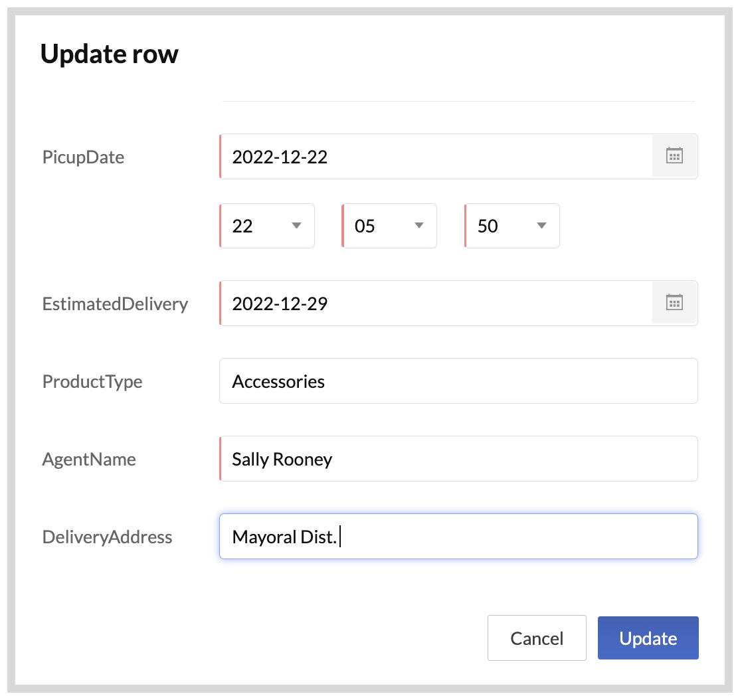Click the DeliveryAddress label

point(108,537)
